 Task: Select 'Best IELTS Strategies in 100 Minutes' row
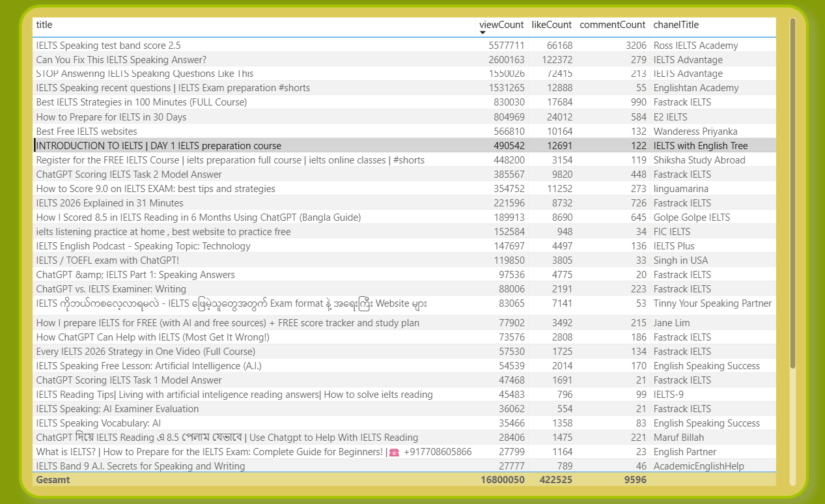tap(141, 102)
